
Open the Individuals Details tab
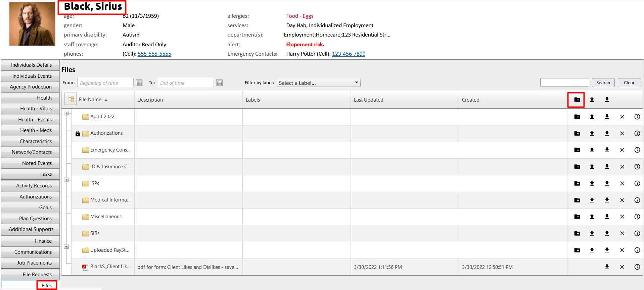click(30, 65)
